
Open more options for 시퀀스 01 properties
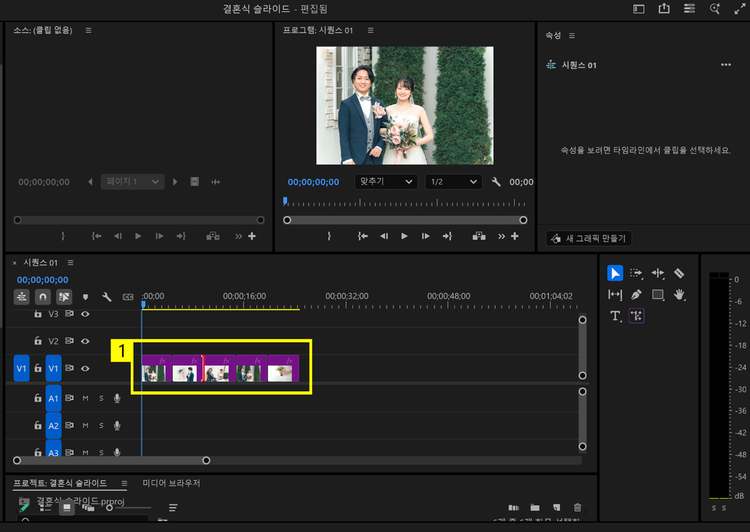[x=726, y=65]
